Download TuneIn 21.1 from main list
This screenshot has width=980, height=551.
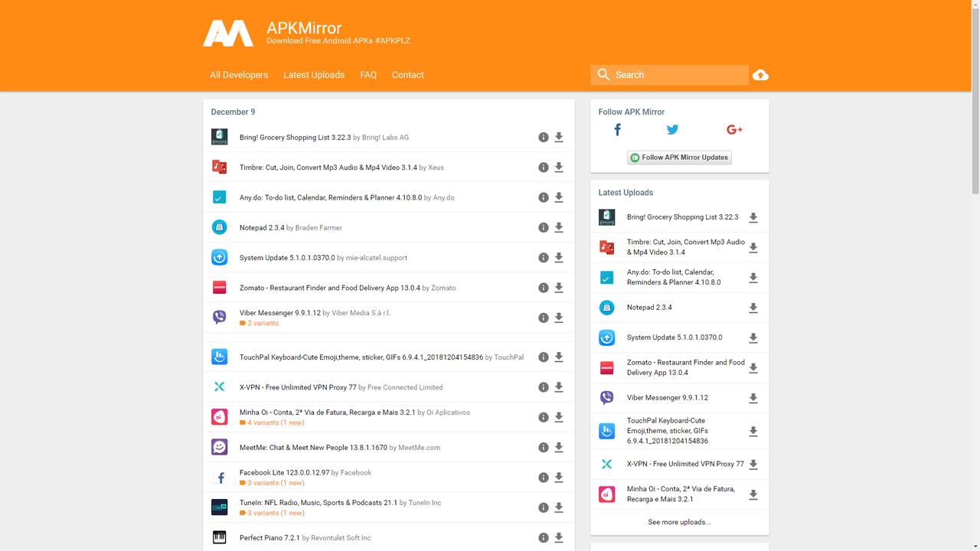click(559, 507)
